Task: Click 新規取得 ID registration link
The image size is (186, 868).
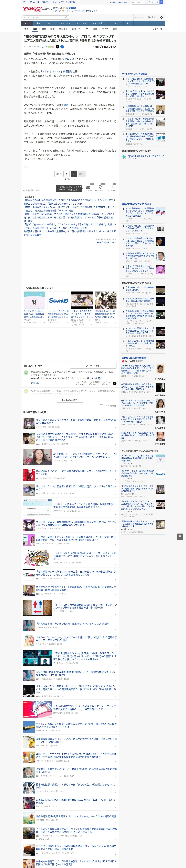Action: (x=72, y=8)
